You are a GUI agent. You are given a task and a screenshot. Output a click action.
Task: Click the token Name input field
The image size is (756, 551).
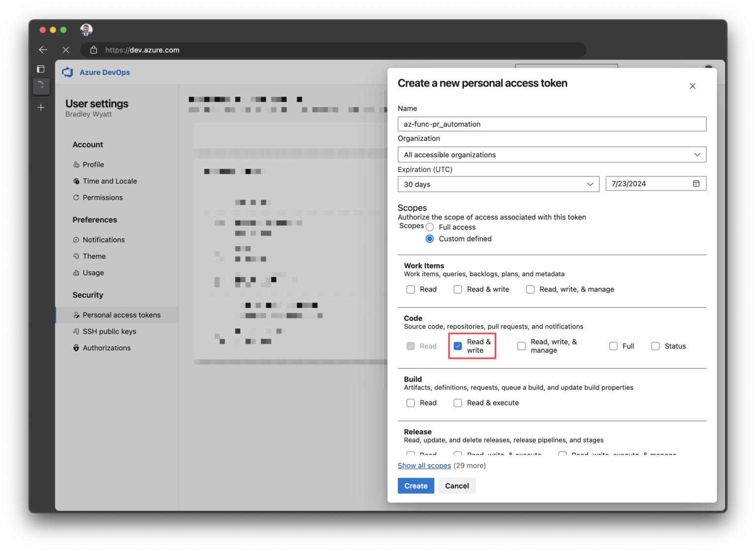pyautogui.click(x=552, y=124)
